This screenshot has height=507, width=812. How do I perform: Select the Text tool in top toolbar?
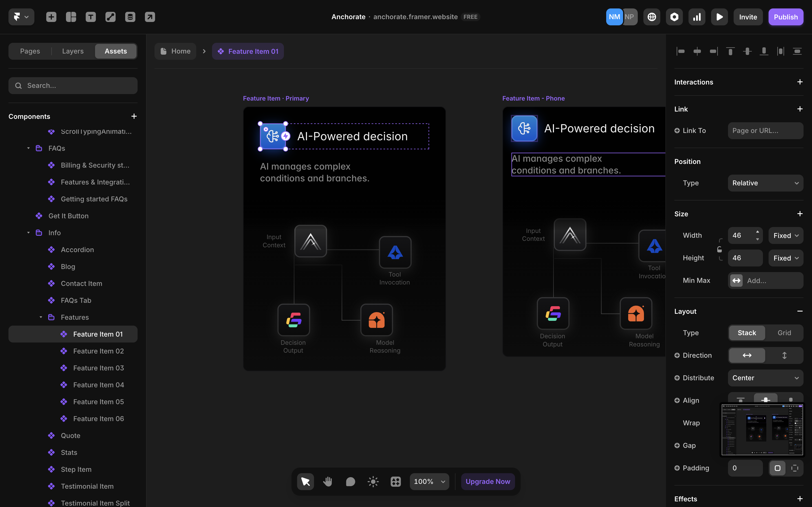[91, 17]
